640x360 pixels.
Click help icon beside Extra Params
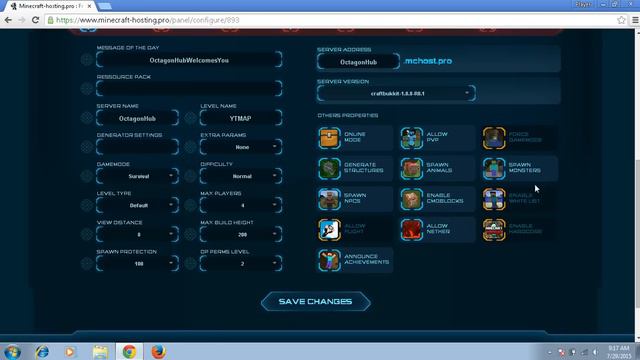[x=190, y=147]
